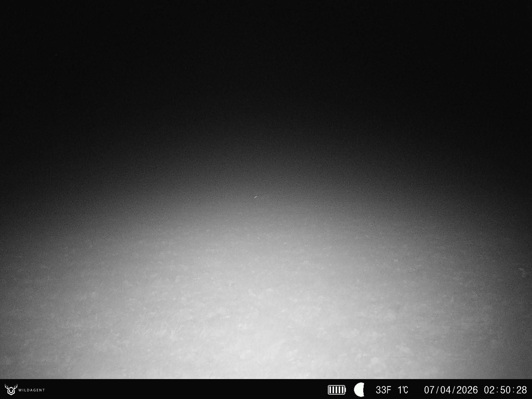Click the WildAgent deer antler logo

(11, 390)
